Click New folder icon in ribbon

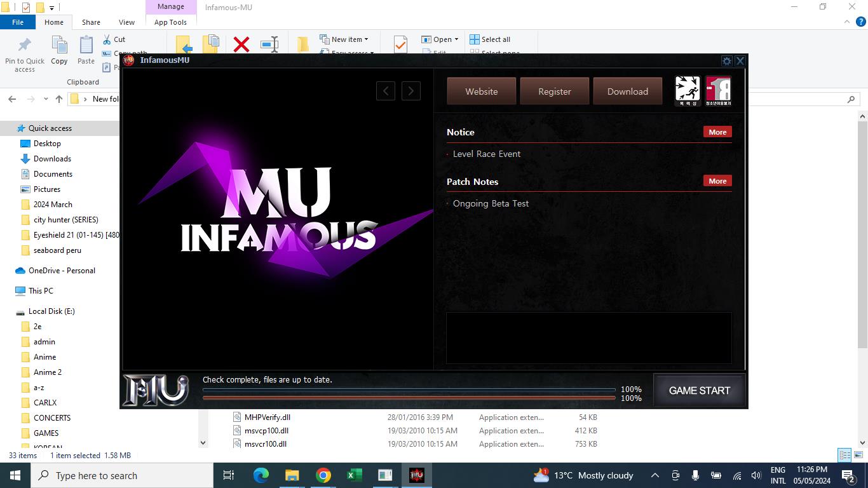coord(303,44)
